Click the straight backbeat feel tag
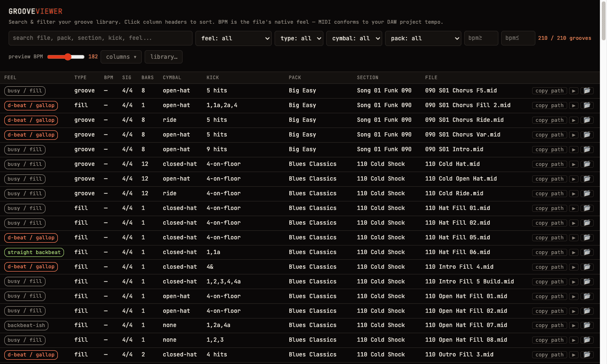This screenshot has height=364, width=607. pos(34,253)
